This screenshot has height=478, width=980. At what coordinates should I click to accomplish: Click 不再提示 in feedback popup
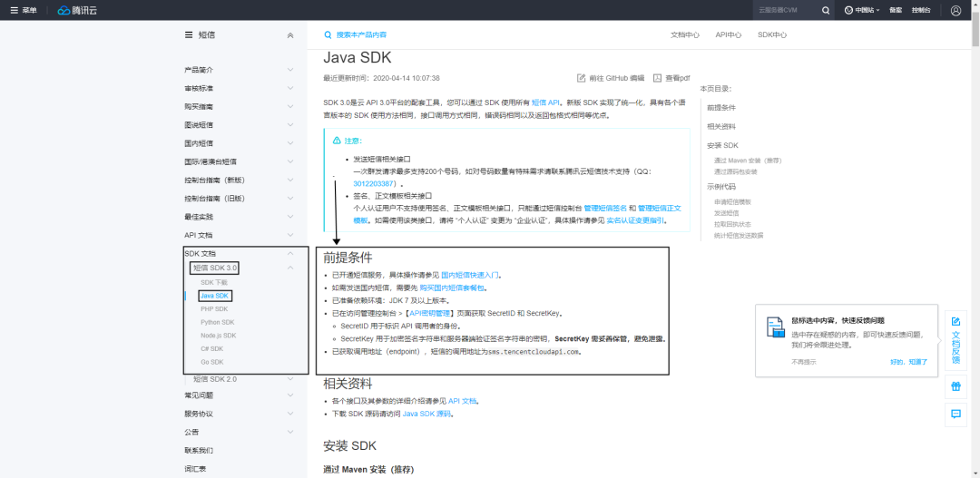pyautogui.click(x=804, y=362)
